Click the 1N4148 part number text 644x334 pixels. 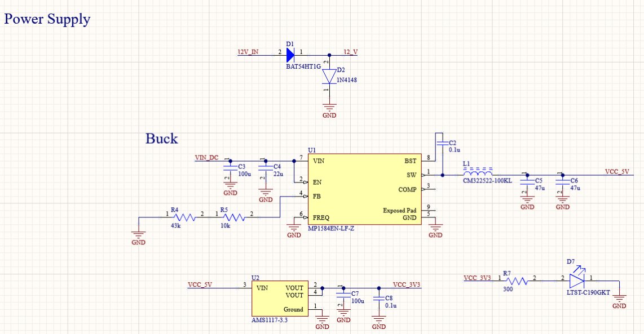pyautogui.click(x=347, y=80)
